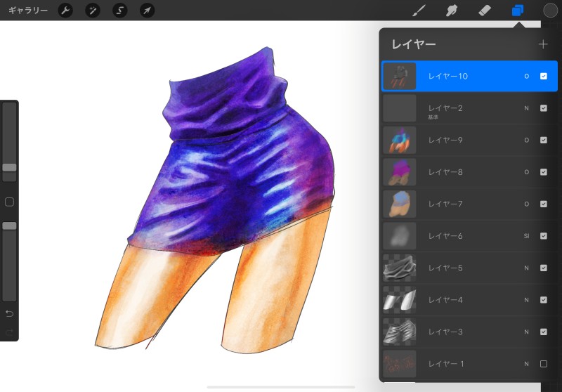562x392 pixels.
Task: Select the レイヤー10 thumbnail
Action: click(x=399, y=76)
